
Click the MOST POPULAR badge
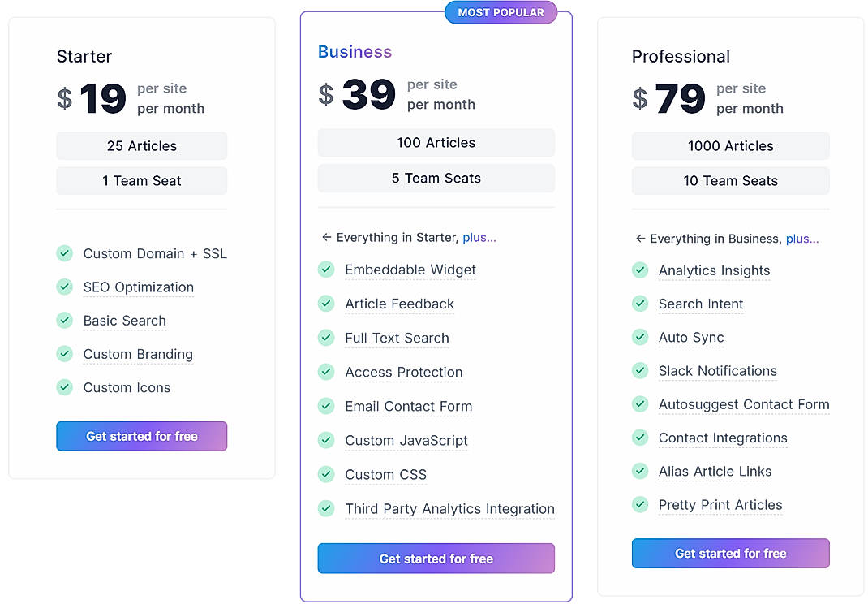501,12
